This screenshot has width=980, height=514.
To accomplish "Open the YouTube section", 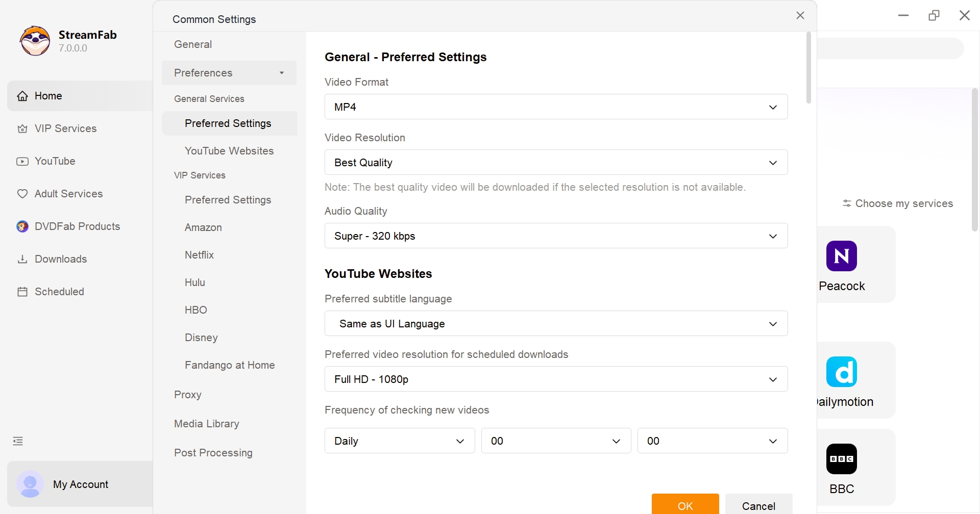I will (55, 161).
